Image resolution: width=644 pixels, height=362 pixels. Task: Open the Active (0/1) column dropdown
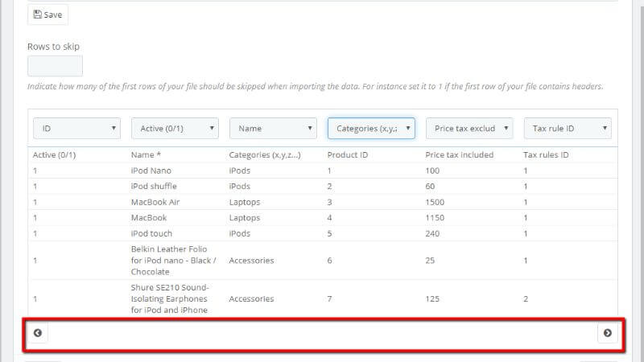(x=175, y=129)
